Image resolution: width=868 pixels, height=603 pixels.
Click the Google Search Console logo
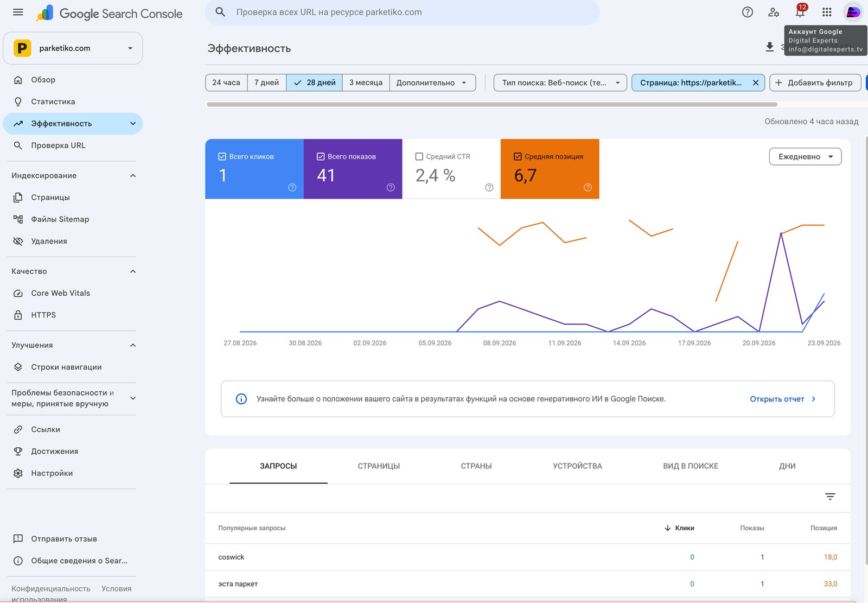coord(109,13)
